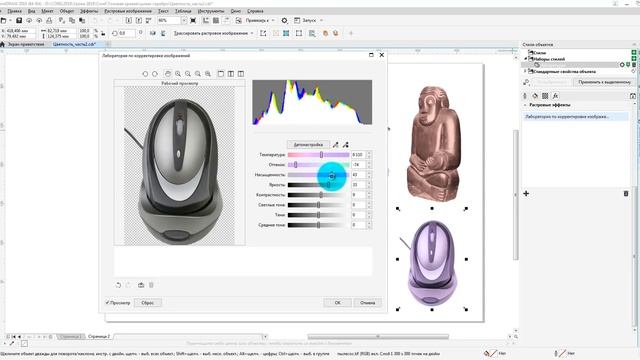Click the Add effect plus icon in docker
Viewport: 640px width, 360px height.
click(x=526, y=193)
